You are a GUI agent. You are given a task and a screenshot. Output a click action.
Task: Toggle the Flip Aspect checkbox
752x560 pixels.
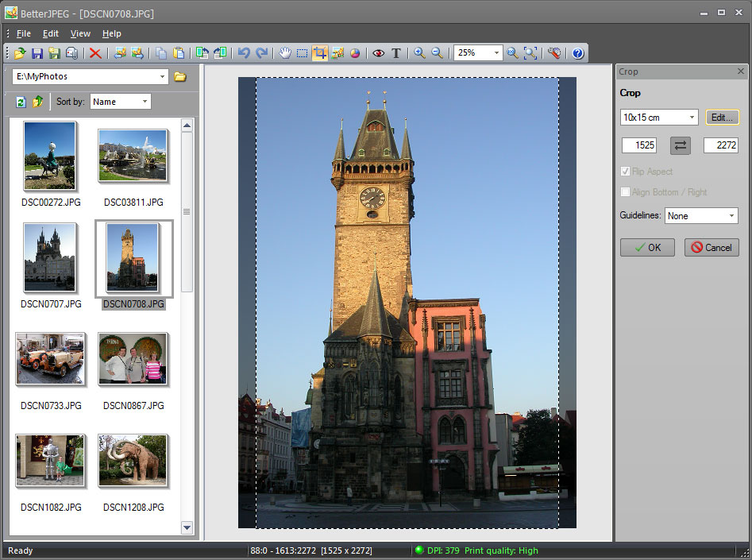(625, 172)
